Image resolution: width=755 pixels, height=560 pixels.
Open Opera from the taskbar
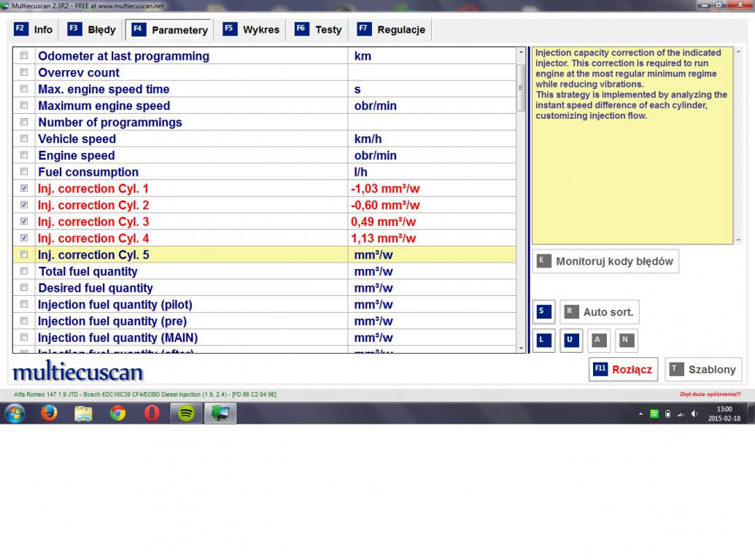[x=152, y=413]
